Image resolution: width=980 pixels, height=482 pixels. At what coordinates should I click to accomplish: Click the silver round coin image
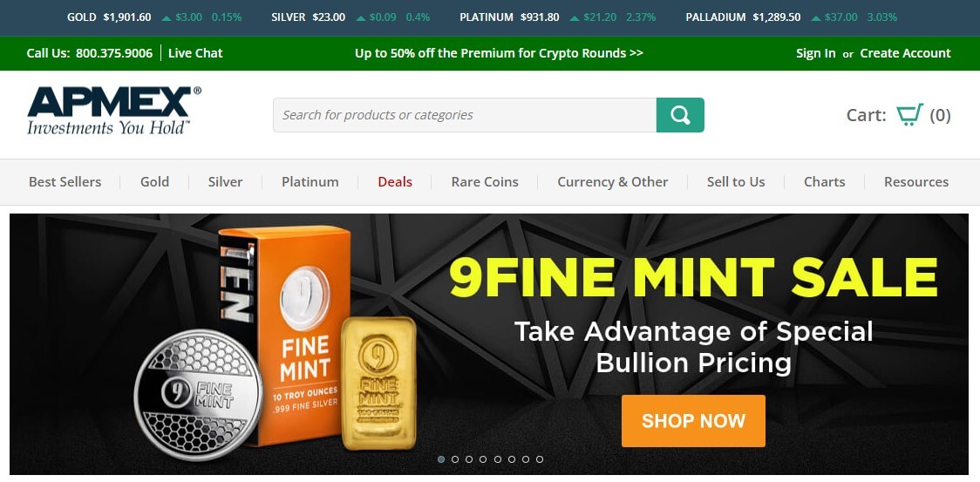(199, 395)
